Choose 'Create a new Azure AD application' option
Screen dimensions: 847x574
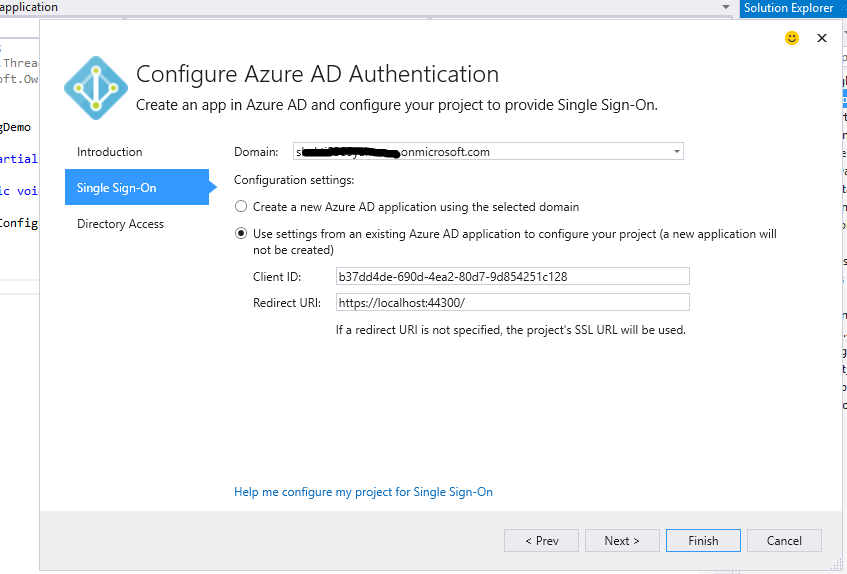point(240,207)
